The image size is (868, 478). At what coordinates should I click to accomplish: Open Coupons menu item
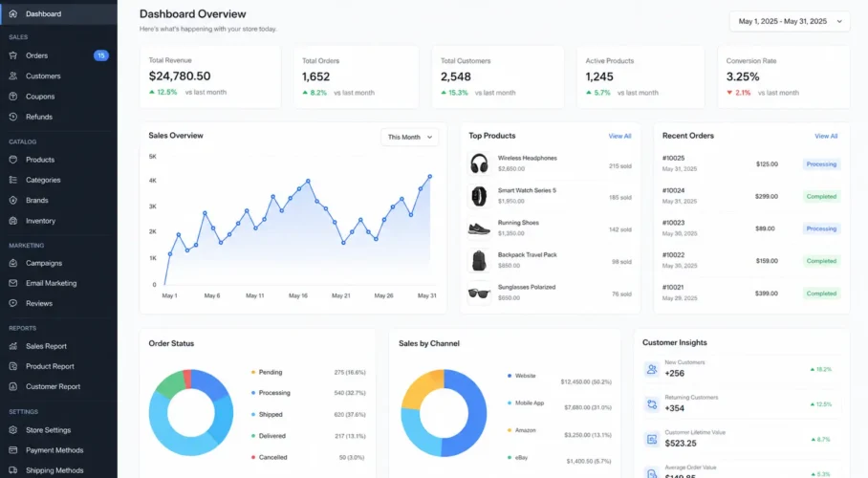[x=58, y=97]
